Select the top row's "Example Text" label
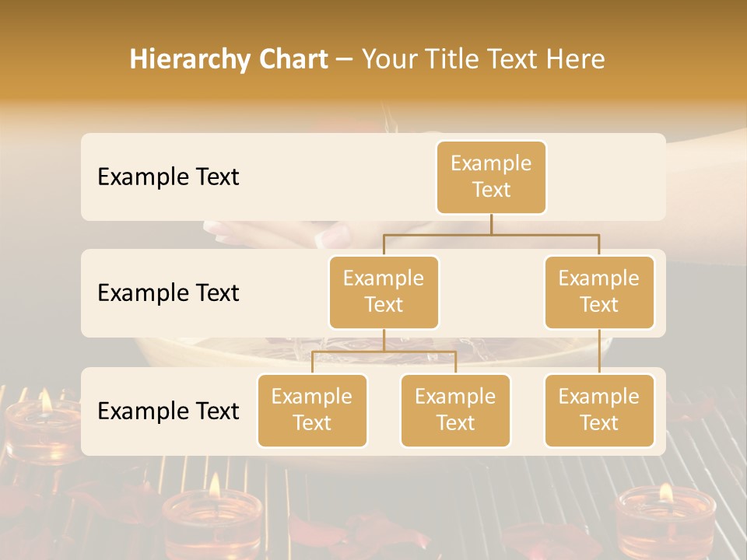747x560 pixels. tap(168, 177)
